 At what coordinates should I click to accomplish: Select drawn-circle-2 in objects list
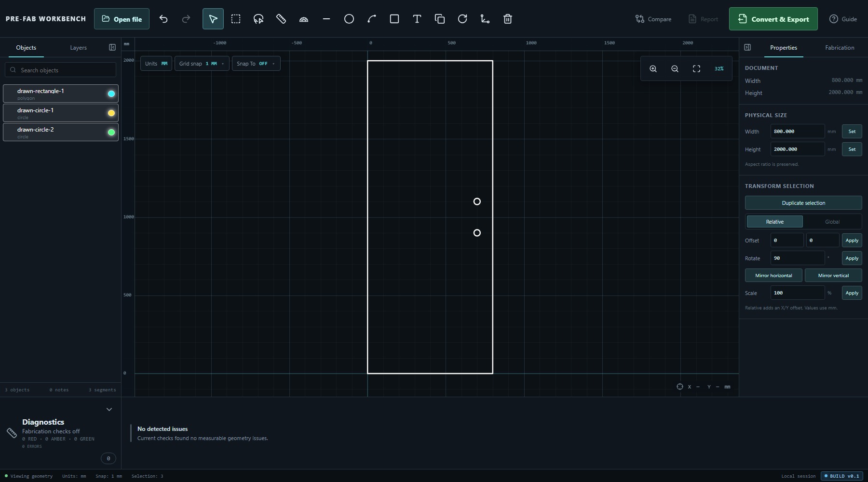coord(61,132)
